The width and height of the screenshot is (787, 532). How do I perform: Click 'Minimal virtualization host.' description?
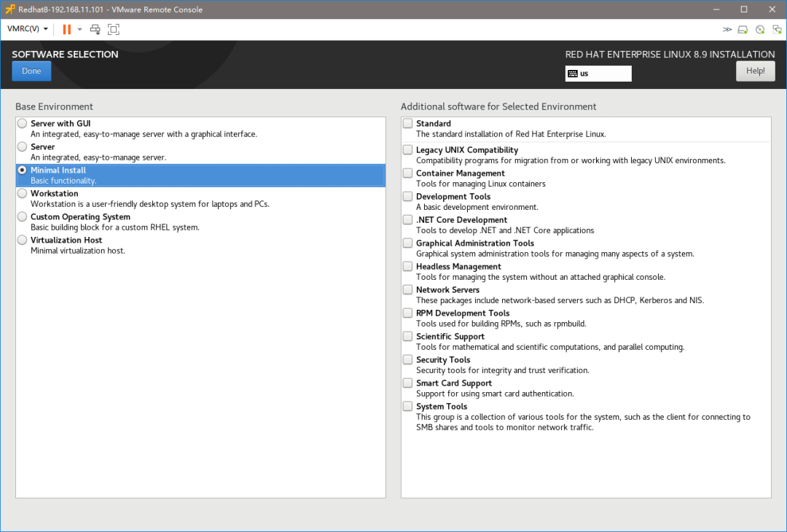tap(78, 251)
